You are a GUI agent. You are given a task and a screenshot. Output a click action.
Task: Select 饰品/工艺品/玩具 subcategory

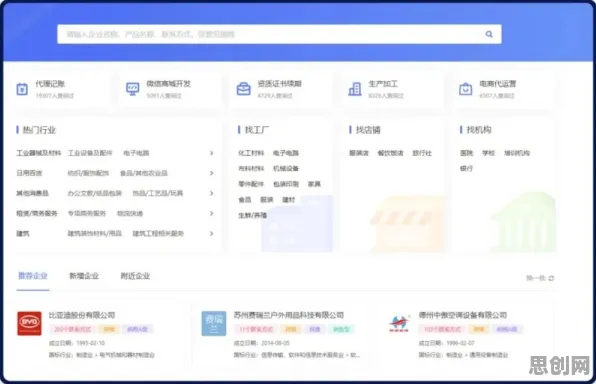coord(158,193)
